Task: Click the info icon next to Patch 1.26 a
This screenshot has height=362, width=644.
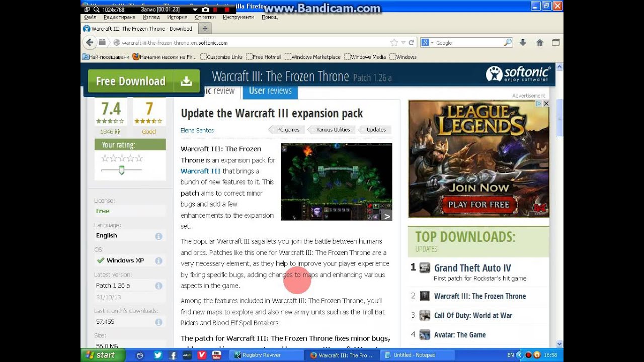Action: (x=158, y=286)
